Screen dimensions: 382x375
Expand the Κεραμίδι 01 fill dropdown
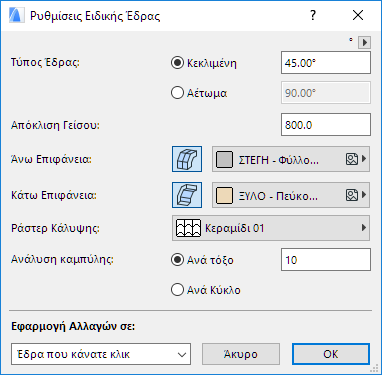tap(271, 228)
